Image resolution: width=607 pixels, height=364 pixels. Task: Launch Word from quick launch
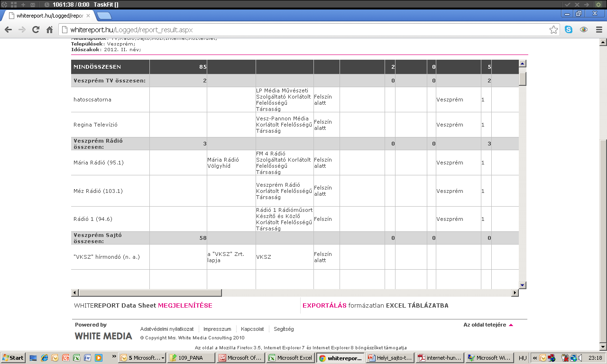[88, 358]
